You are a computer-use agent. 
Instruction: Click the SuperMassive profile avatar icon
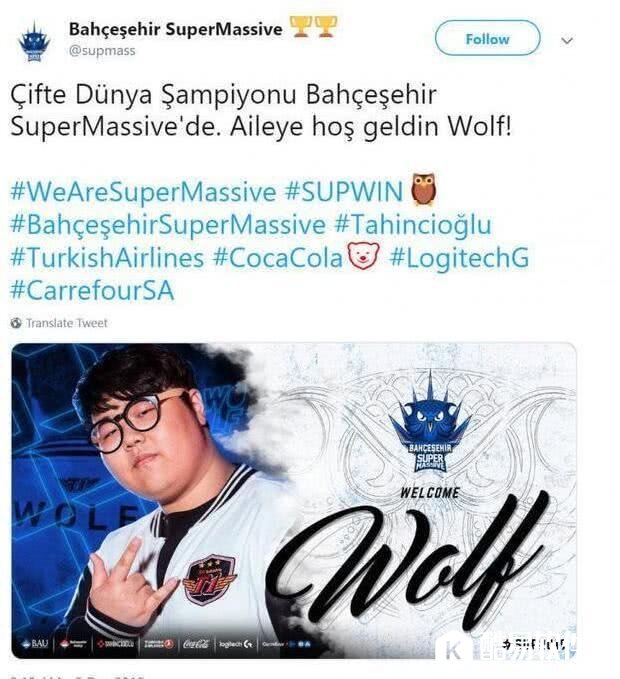[35, 41]
